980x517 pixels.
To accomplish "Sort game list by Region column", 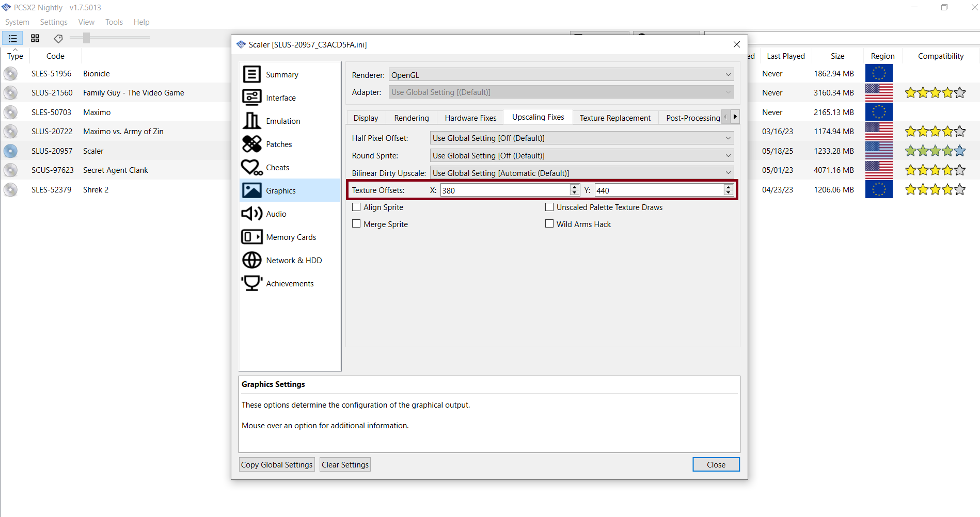I will 882,56.
